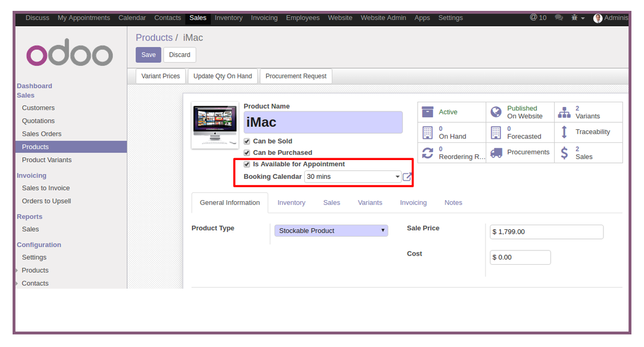
Task: Open Sales Orders in the sidebar
Action: coord(42,134)
